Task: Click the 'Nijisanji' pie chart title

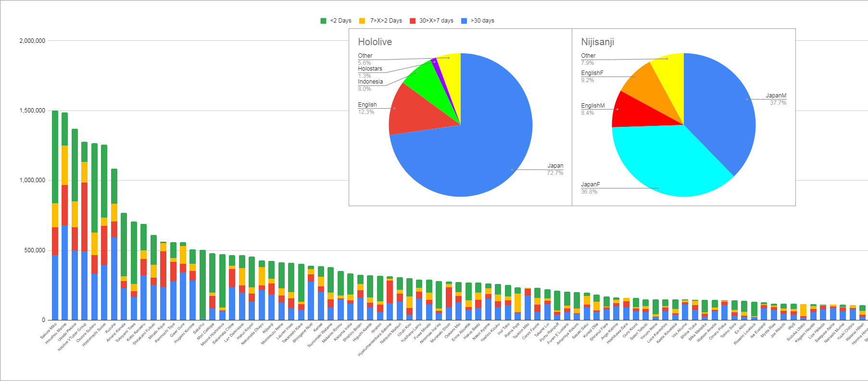Action: point(598,42)
